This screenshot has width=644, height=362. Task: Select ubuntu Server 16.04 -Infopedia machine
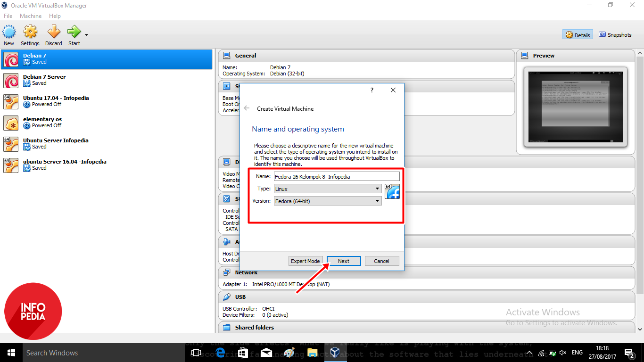pyautogui.click(x=107, y=165)
